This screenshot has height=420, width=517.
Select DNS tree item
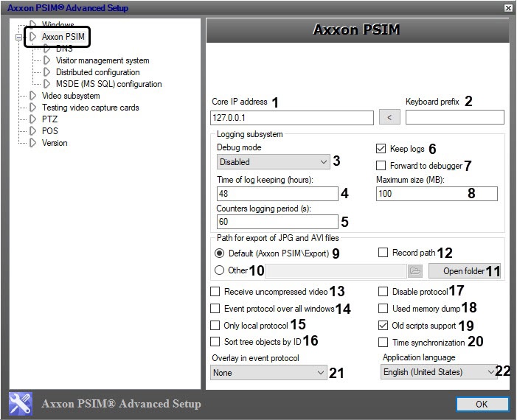[x=64, y=49]
